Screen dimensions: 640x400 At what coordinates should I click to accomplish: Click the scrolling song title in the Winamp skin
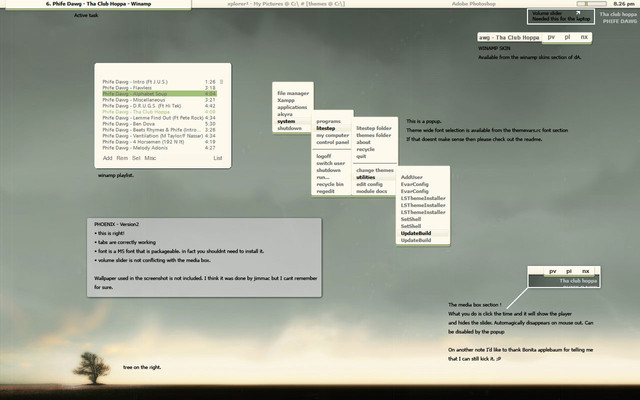pyautogui.click(x=509, y=38)
